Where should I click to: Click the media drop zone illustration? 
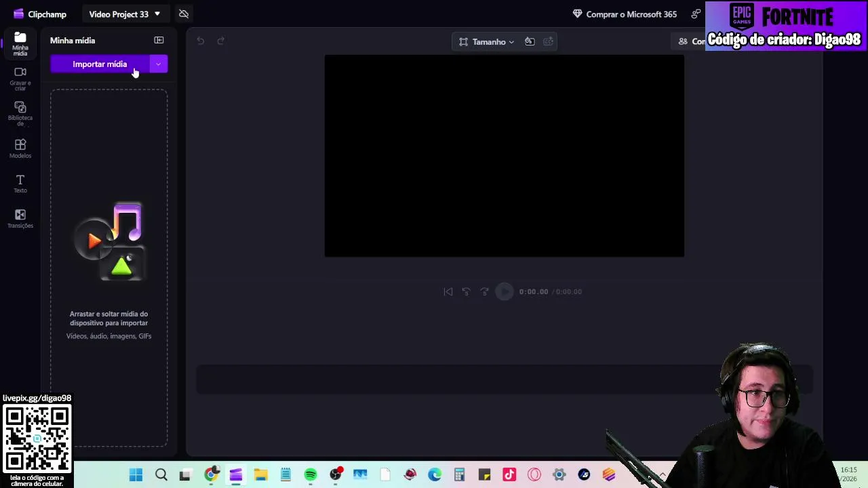(109, 241)
